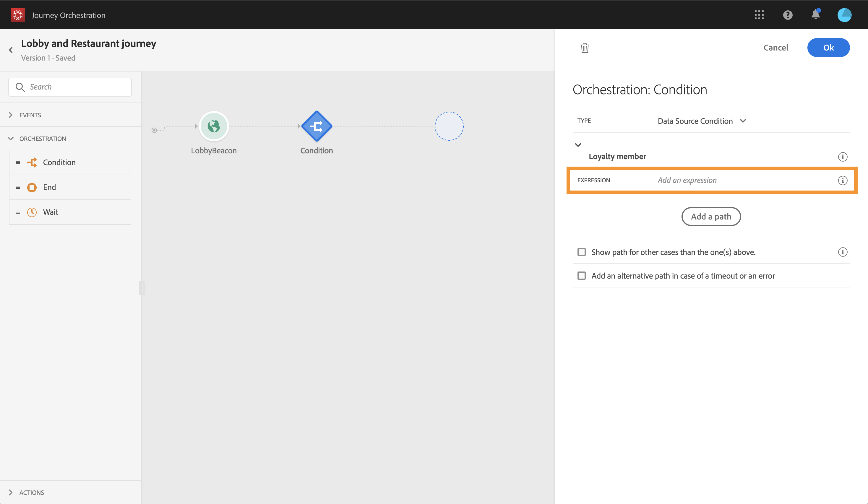Open the app switcher grid icon
Viewport: 868px width, 504px height.
tap(759, 15)
